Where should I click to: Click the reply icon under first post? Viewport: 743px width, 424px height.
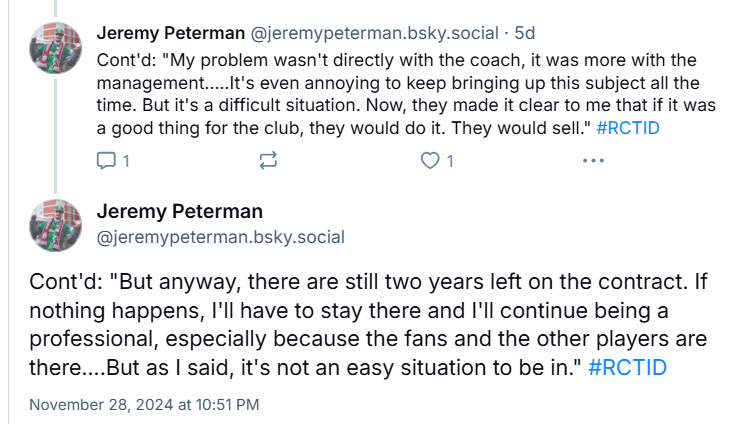point(106,160)
